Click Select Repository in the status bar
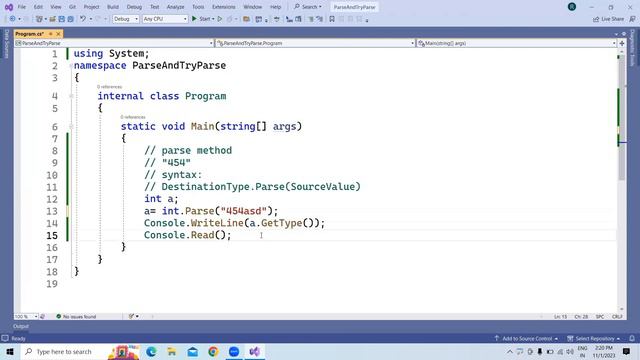The image size is (640, 360). 593,338
